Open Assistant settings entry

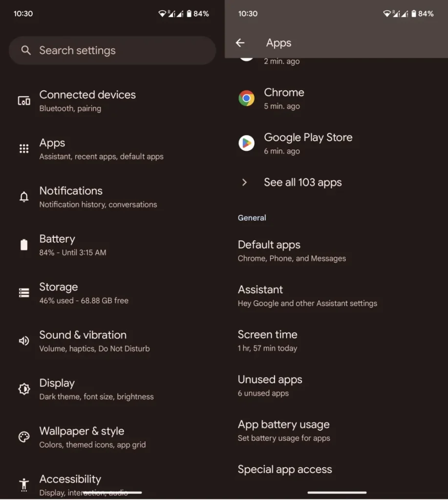coord(307,296)
